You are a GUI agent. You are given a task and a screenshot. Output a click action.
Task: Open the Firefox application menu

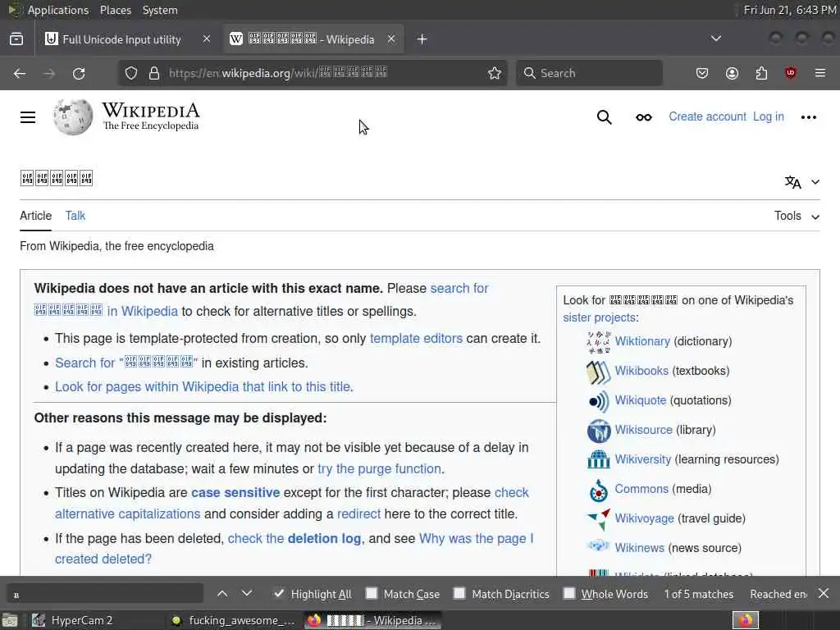(820, 73)
